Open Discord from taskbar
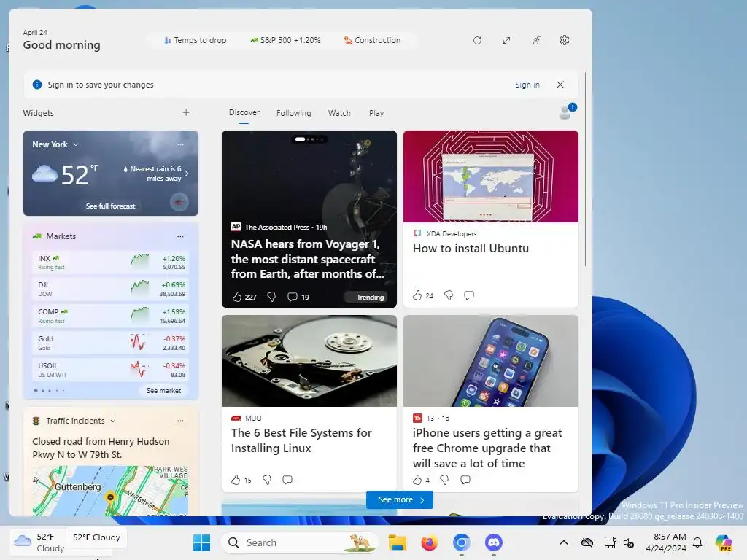Screen dimensions: 747x560 [494, 542]
